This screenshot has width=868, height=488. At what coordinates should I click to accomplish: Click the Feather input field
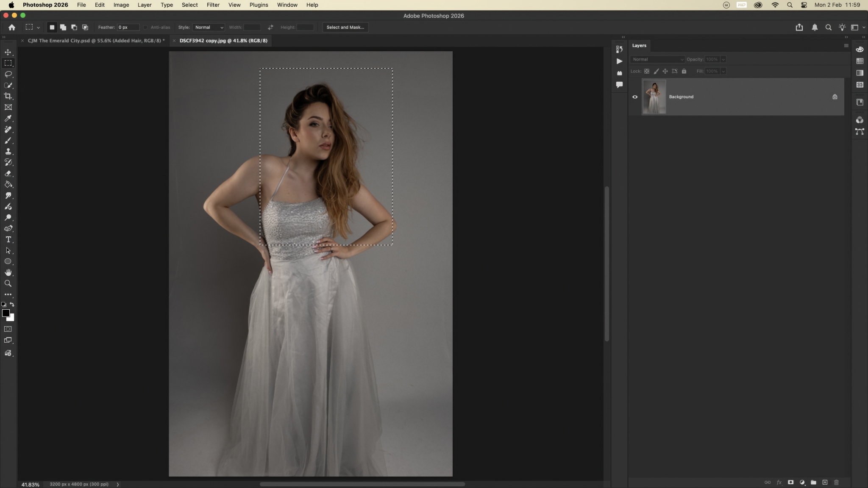pyautogui.click(x=128, y=27)
